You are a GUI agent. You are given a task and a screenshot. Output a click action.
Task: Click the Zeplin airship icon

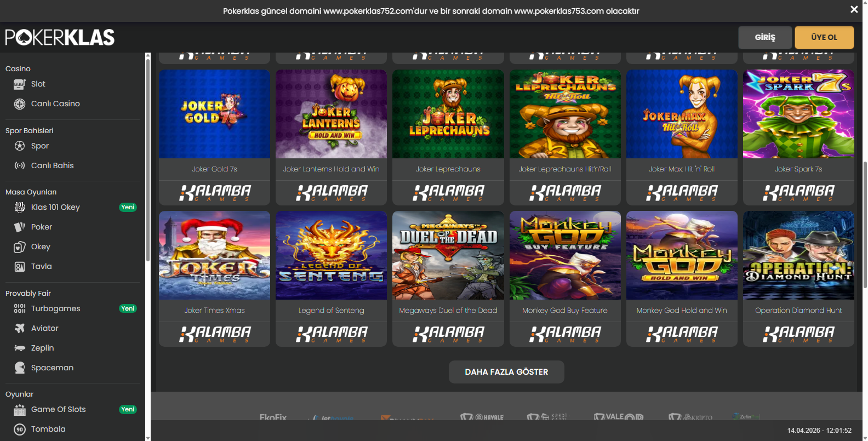click(x=20, y=348)
